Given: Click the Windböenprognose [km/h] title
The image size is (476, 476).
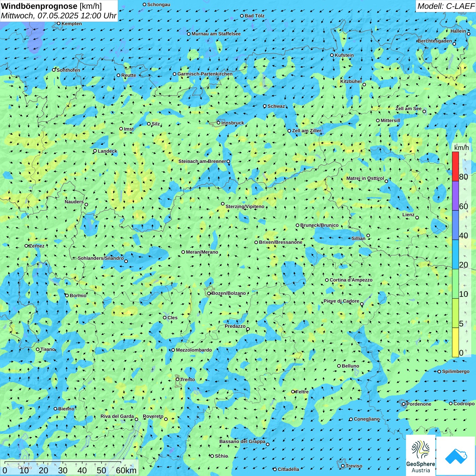Looking at the screenshot, I should pyautogui.click(x=51, y=6).
